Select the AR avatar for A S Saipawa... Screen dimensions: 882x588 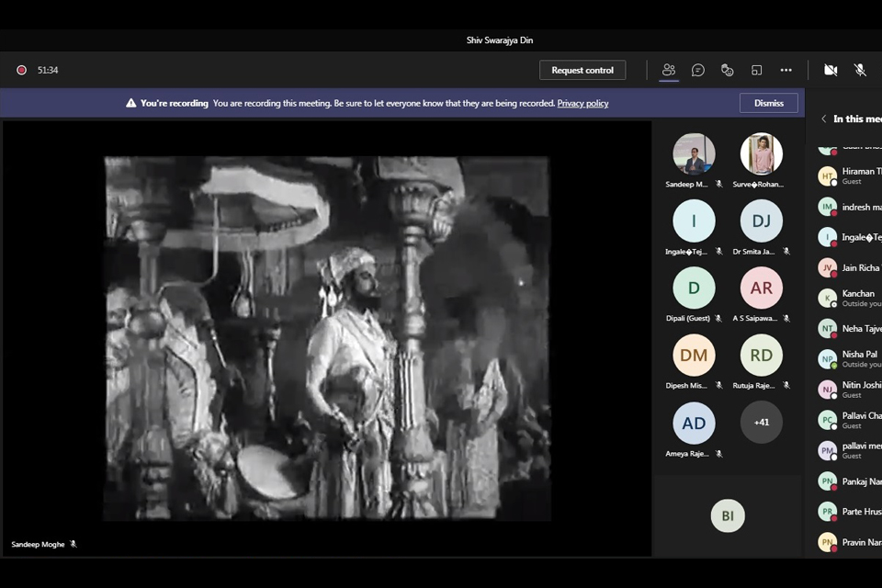click(x=761, y=288)
